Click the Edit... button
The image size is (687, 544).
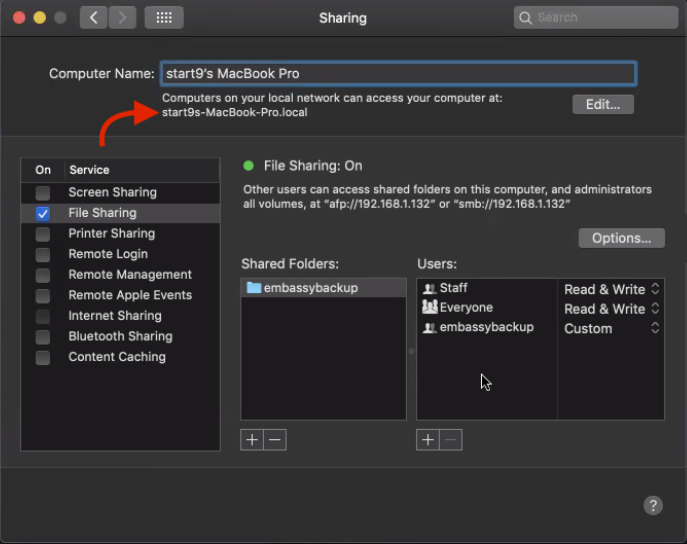(603, 104)
